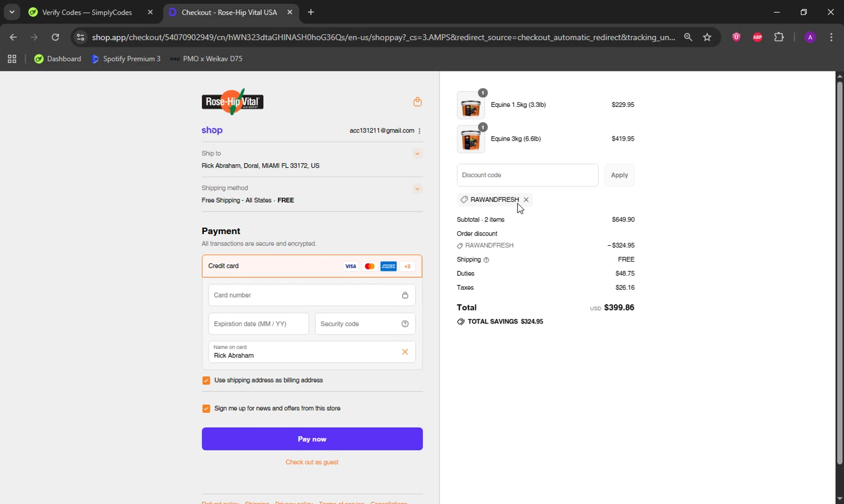The width and height of the screenshot is (844, 504).
Task: Click the Visa card logo
Action: (351, 267)
